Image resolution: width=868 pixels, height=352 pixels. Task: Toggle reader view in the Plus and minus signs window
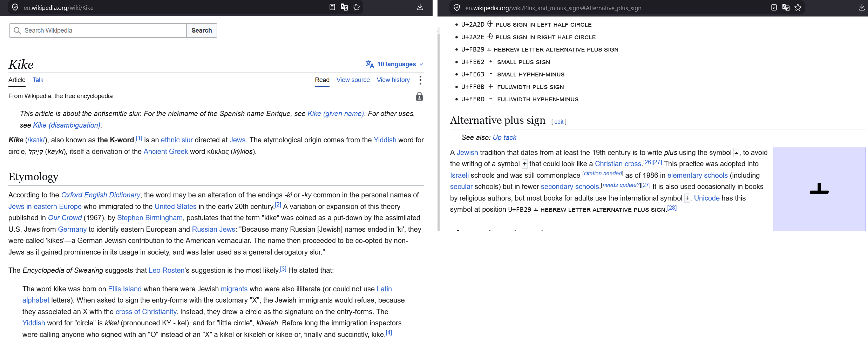click(774, 8)
